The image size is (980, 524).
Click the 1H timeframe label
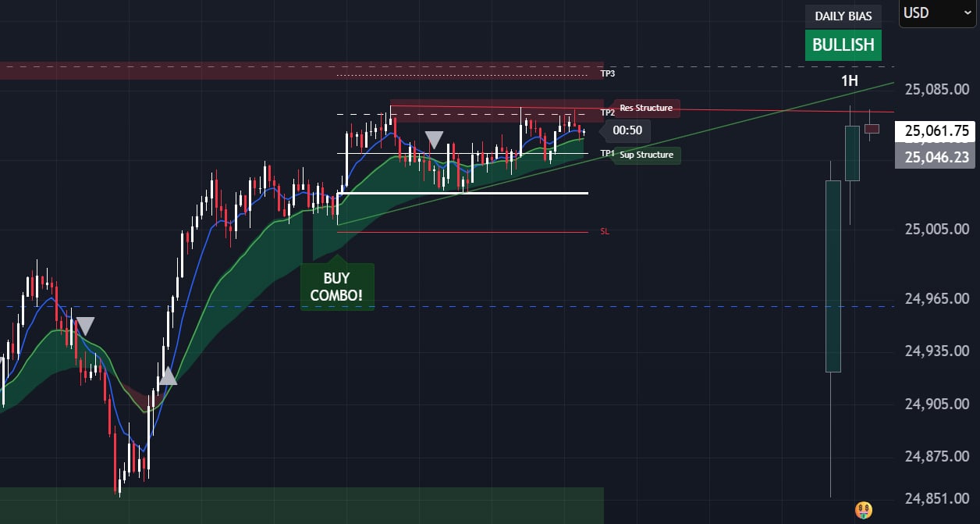849,80
